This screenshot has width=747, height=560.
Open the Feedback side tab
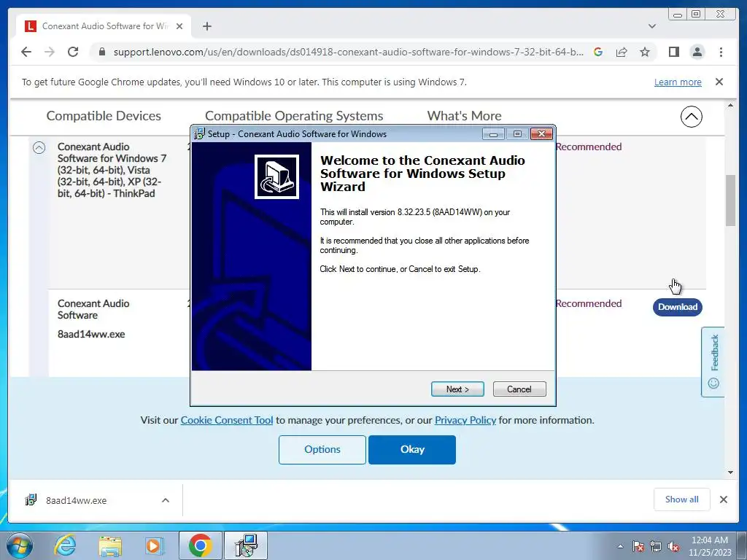713,362
